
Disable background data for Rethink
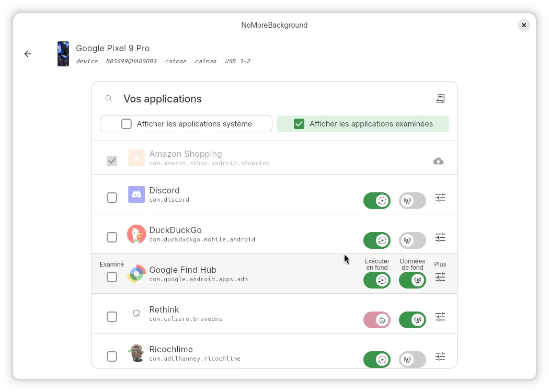413,320
